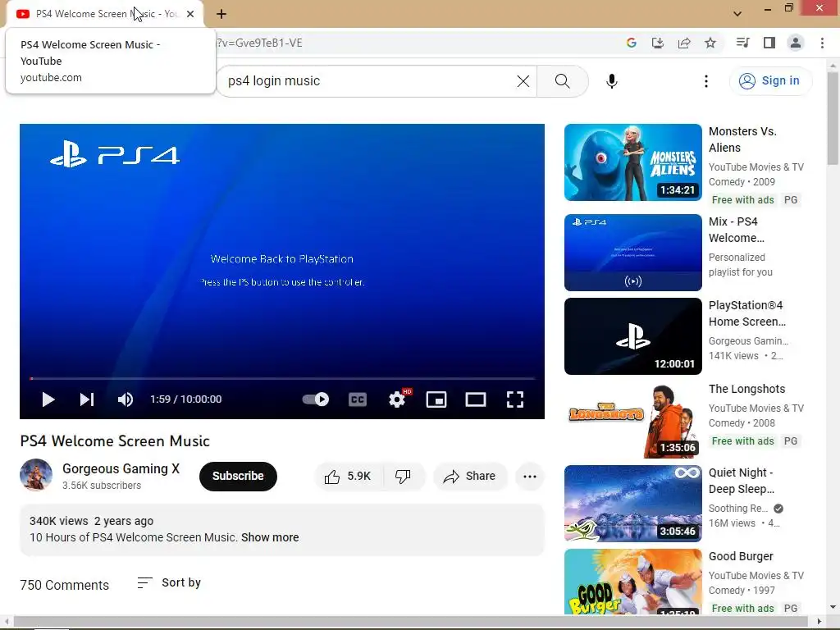
Task: Click Soothing Re... channel name
Action: 738,509
